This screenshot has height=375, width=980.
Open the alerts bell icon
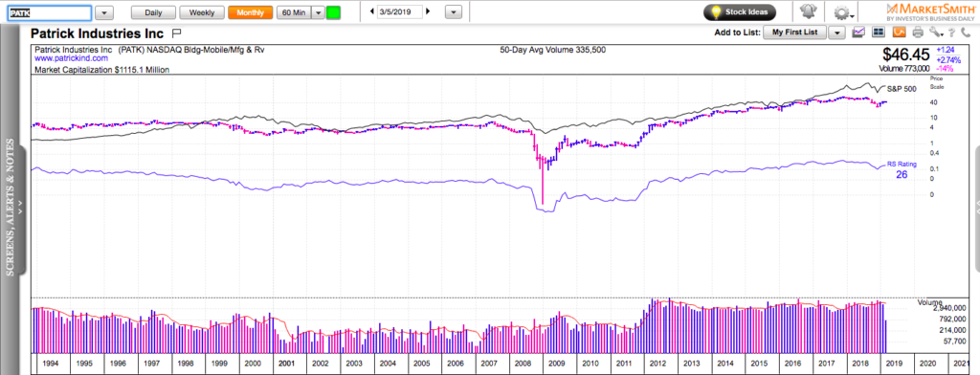point(810,11)
